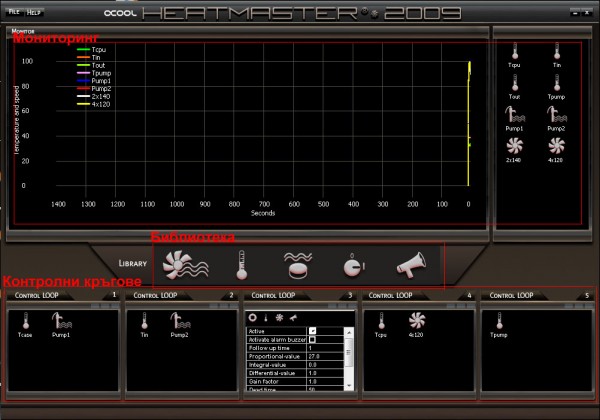The height and width of the screenshot is (420, 600).
Task: Select Tcpu thermometer in Control Loop 4
Action: 381,321
